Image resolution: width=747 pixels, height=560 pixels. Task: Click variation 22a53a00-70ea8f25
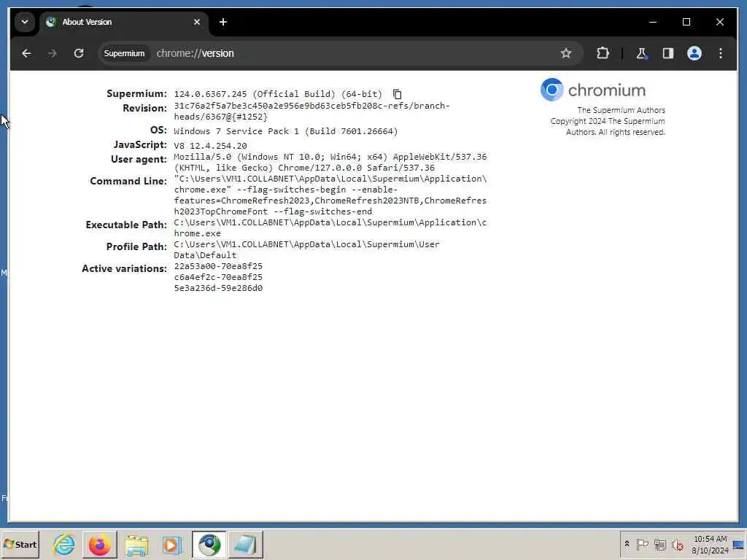tap(218, 266)
